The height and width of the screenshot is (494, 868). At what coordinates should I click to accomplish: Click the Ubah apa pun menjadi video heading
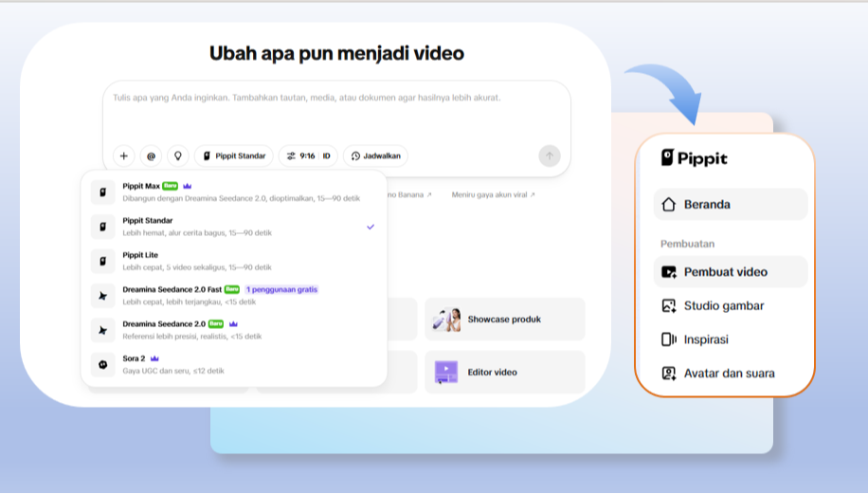click(x=336, y=53)
